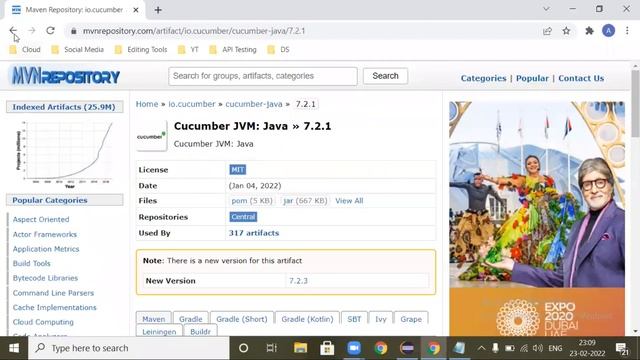640x360 pixels.
Task: Open the Chrome profile avatar
Action: 608,31
